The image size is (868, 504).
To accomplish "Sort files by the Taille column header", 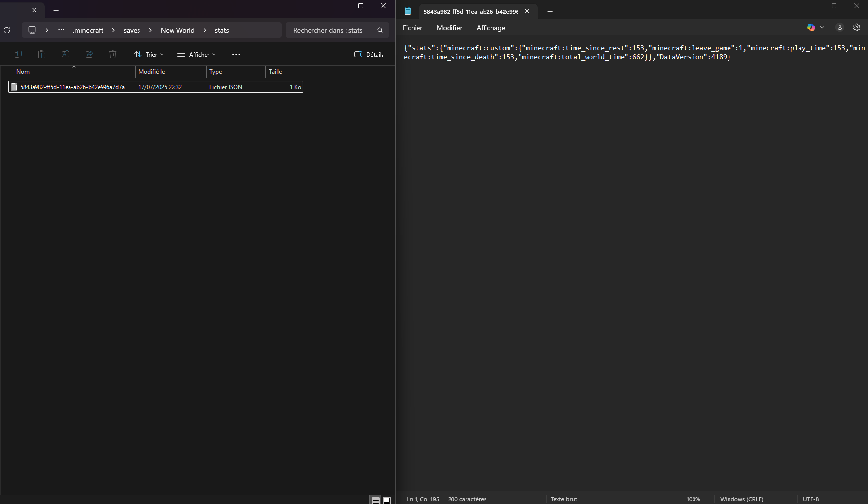I will pyautogui.click(x=285, y=72).
